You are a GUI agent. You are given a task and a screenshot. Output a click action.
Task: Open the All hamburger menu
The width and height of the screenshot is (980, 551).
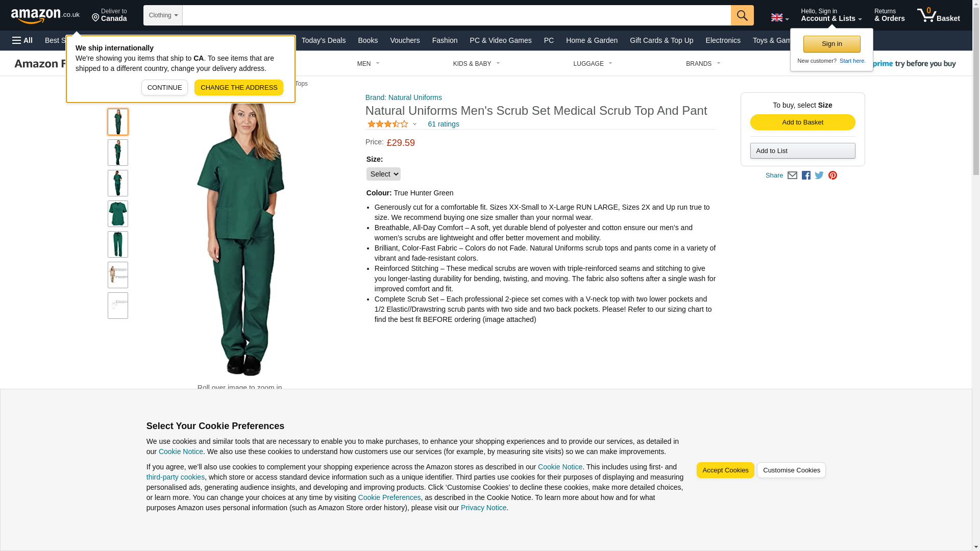coord(22,40)
